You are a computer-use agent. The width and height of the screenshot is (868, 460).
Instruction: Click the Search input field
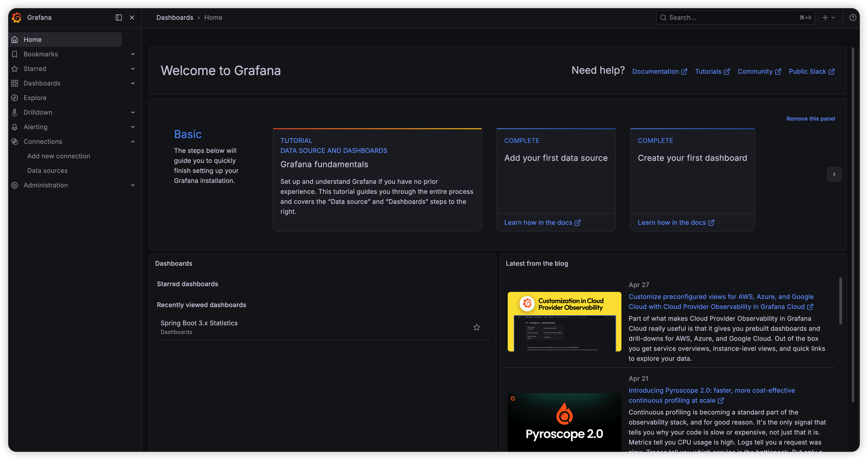pos(735,18)
